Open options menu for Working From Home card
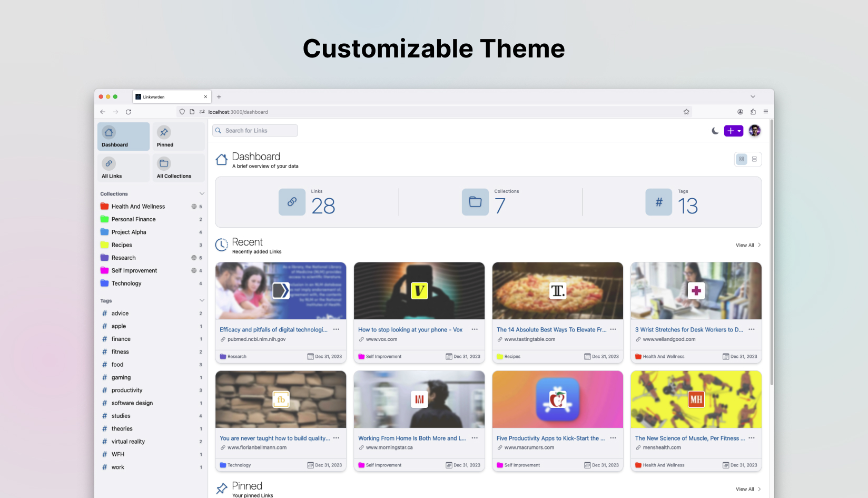The image size is (868, 498). tap(475, 438)
